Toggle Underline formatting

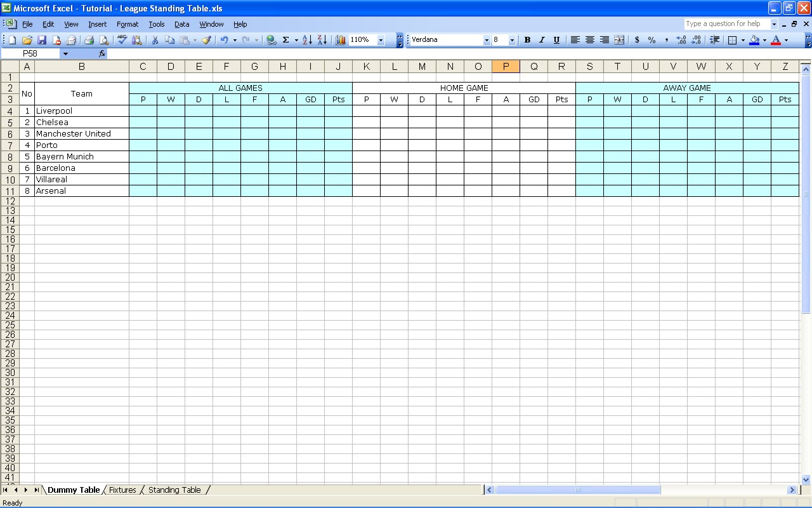pos(556,40)
